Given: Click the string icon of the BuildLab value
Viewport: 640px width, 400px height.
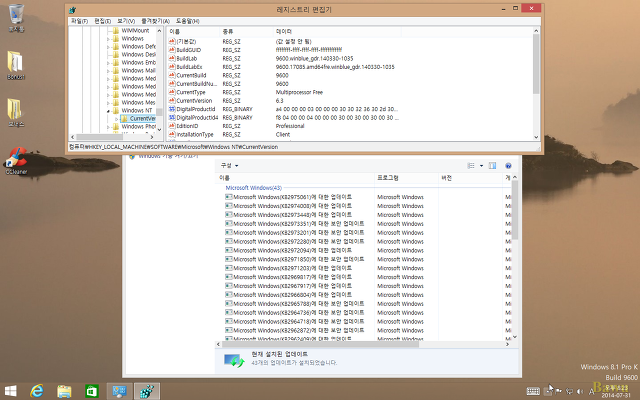Looking at the screenshot, I should pos(172,58).
